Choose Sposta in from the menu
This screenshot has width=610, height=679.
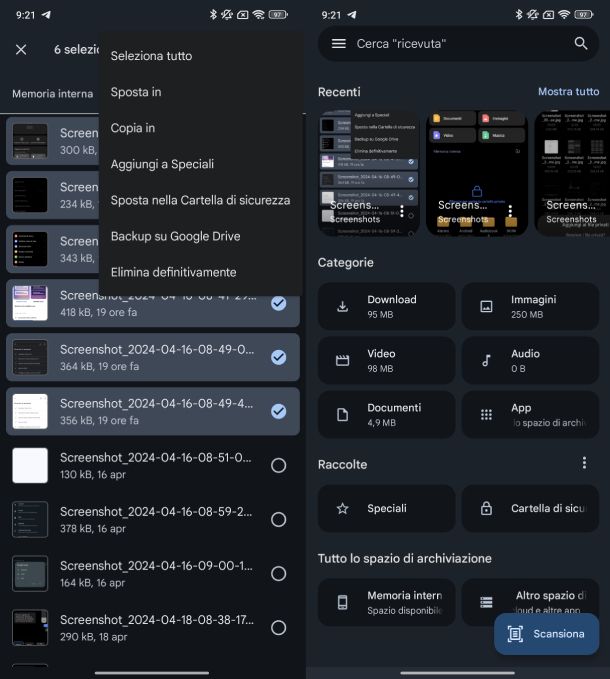tap(136, 92)
